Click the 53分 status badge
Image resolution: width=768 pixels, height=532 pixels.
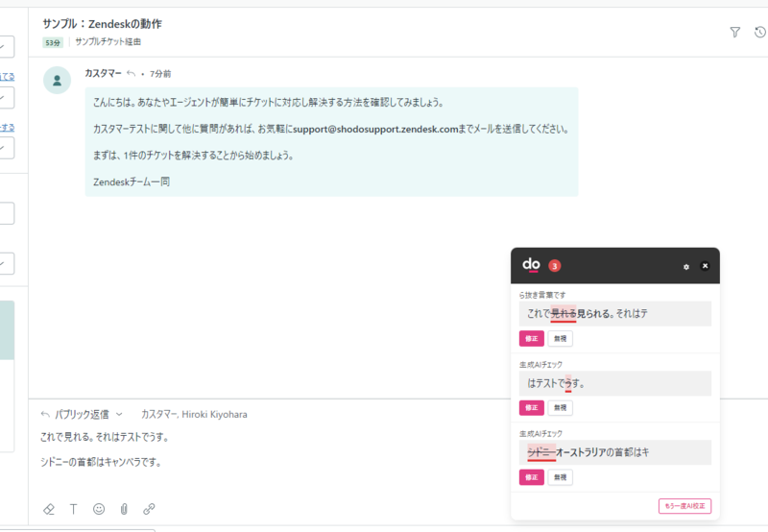pyautogui.click(x=53, y=42)
